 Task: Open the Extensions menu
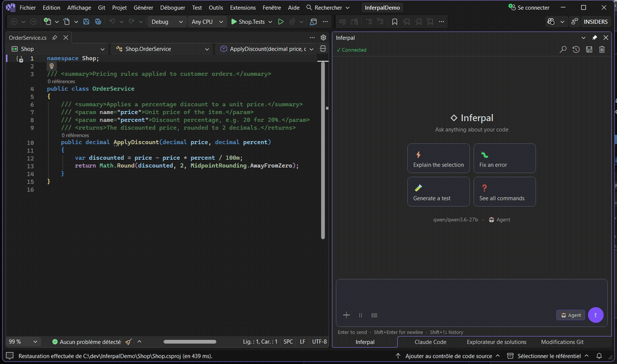242,7
